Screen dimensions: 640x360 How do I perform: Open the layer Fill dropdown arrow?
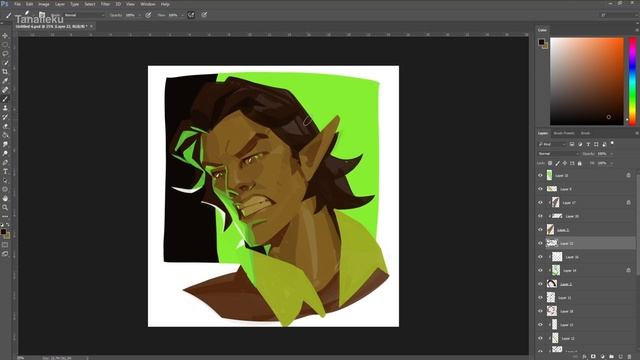611,163
